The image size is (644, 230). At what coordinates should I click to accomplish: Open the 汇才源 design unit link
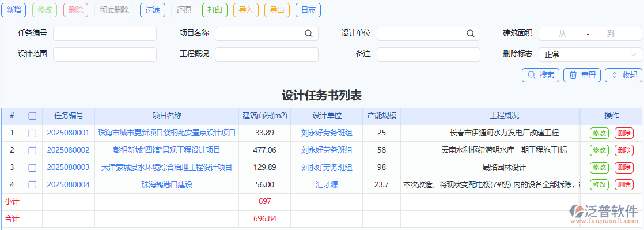pos(327,185)
